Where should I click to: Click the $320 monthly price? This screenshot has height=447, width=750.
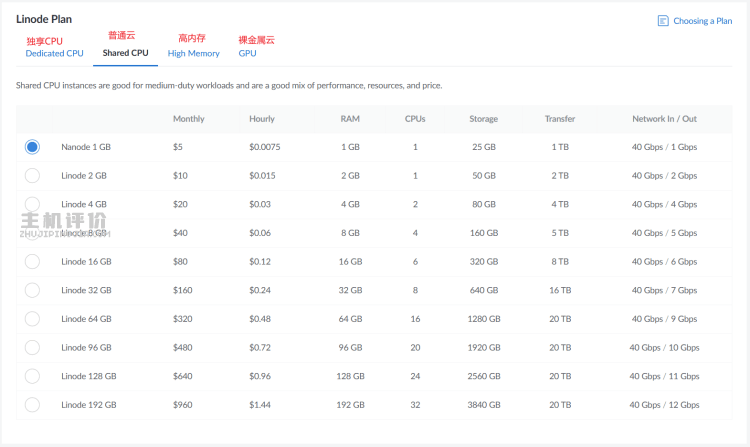pos(182,319)
